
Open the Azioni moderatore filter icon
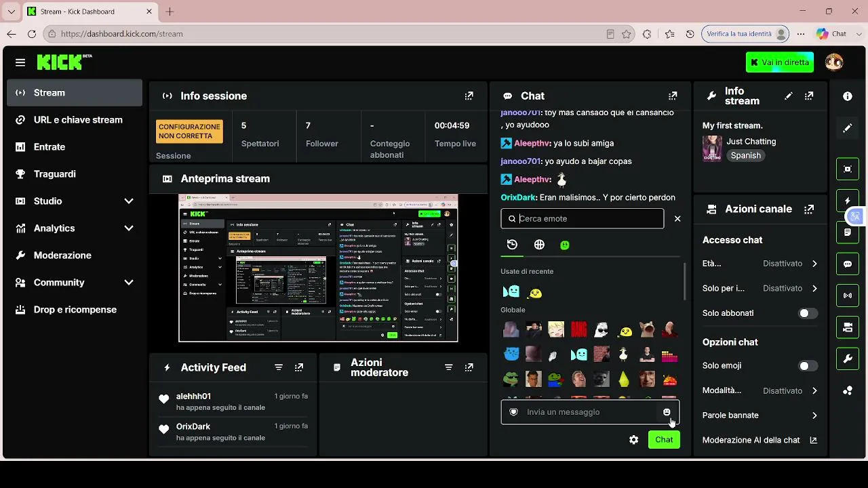pyautogui.click(x=448, y=367)
